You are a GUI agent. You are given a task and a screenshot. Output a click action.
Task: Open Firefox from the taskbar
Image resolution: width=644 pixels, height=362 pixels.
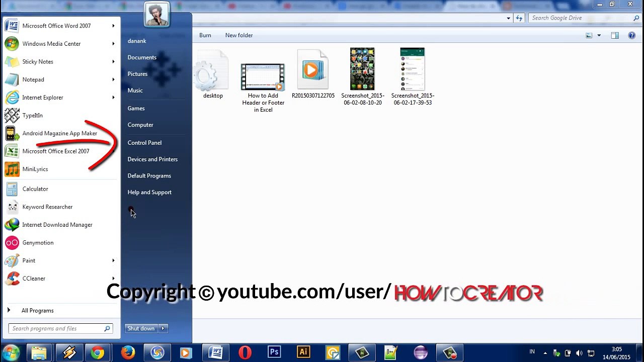pos(128,352)
